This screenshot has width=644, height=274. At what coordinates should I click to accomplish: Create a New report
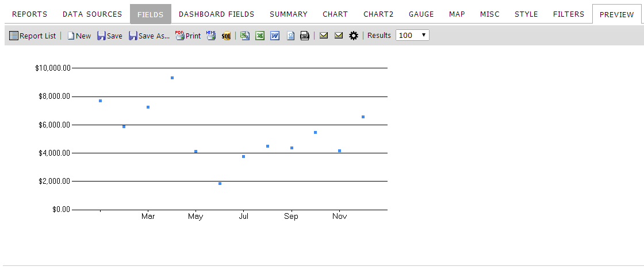coord(79,36)
